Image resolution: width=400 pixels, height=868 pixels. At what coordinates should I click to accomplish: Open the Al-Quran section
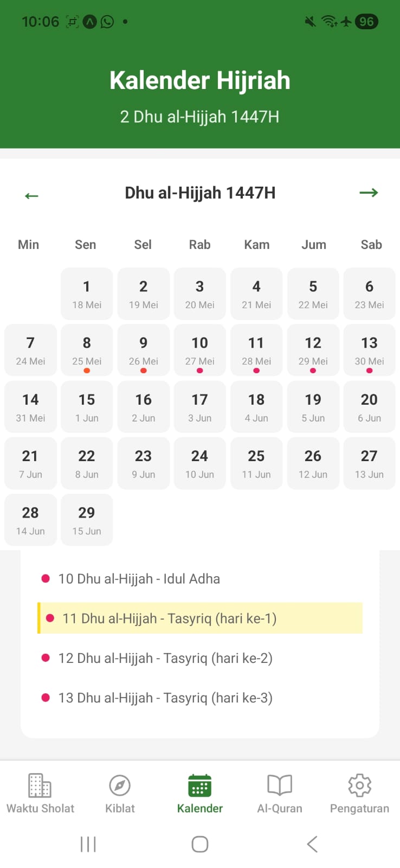tap(280, 784)
